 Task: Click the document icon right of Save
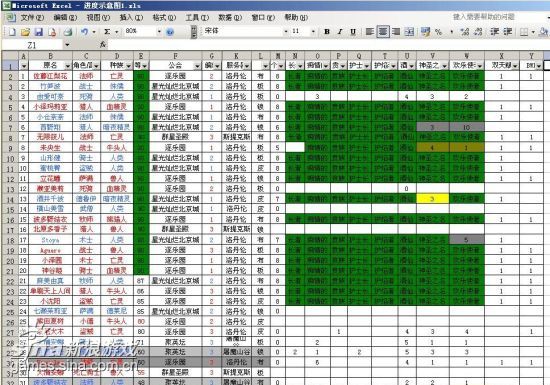(52, 32)
